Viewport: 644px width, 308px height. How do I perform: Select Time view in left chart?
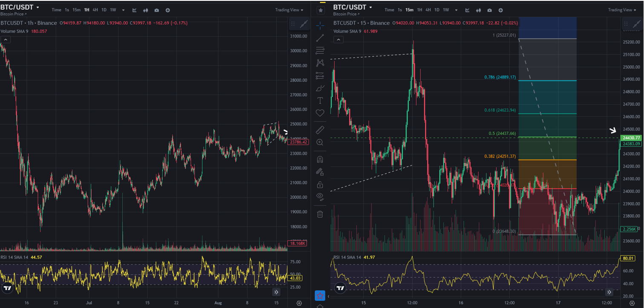[56, 10]
